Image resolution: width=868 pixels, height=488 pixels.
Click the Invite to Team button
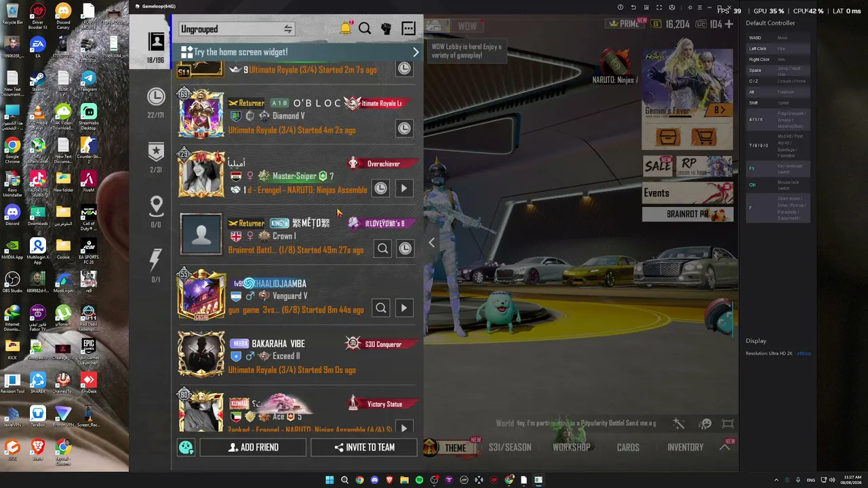pyautogui.click(x=364, y=447)
